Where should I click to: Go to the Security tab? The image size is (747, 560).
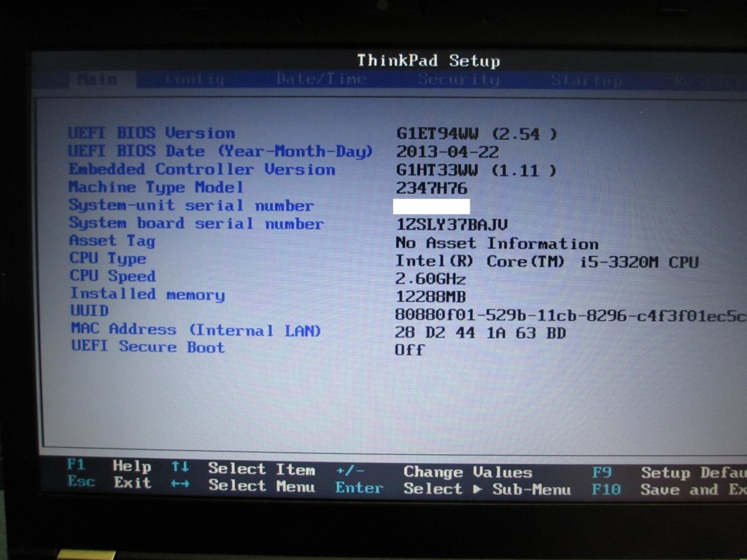coord(458,79)
